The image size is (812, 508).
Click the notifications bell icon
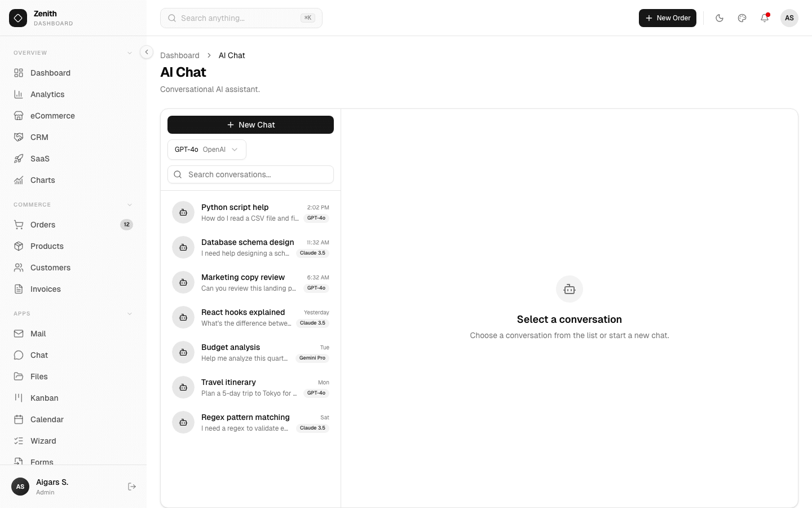coord(765,18)
